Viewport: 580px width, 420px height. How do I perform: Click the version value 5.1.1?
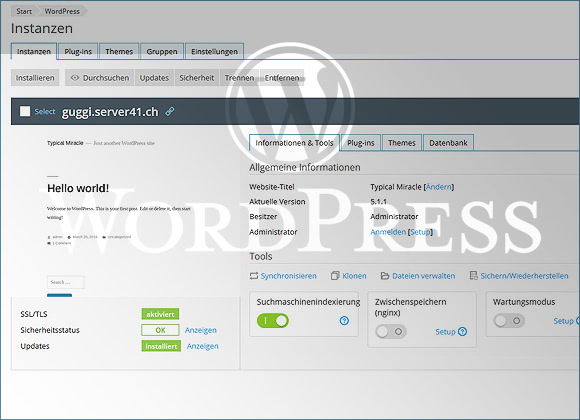click(x=378, y=202)
